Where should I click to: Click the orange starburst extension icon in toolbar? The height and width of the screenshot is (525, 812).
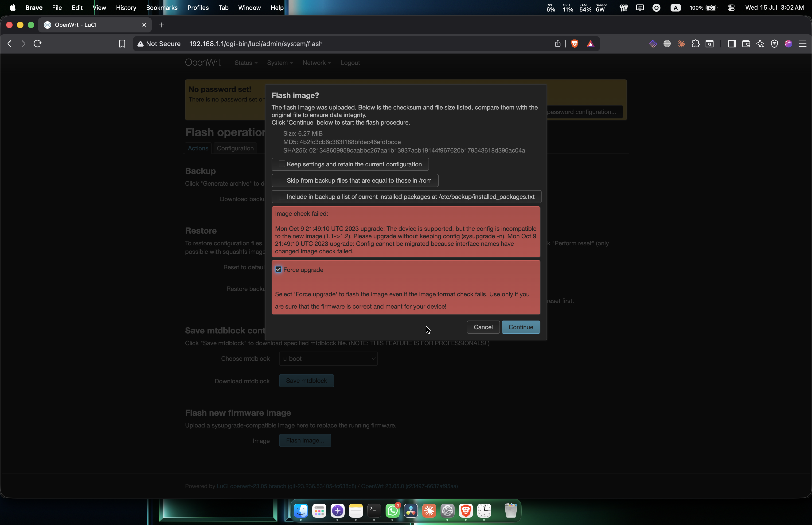pyautogui.click(x=682, y=44)
